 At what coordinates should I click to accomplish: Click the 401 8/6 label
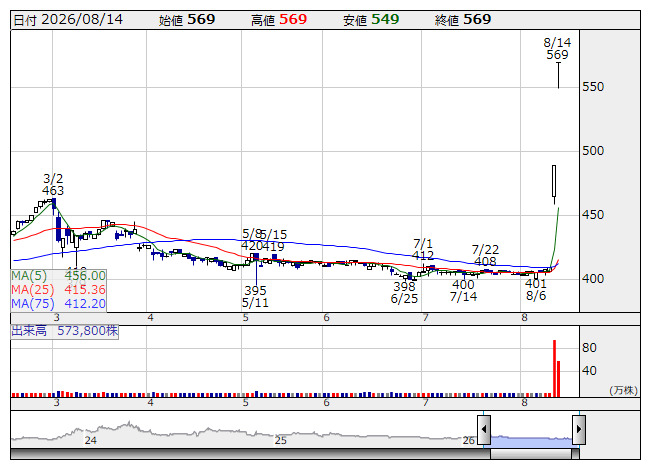[536, 290]
